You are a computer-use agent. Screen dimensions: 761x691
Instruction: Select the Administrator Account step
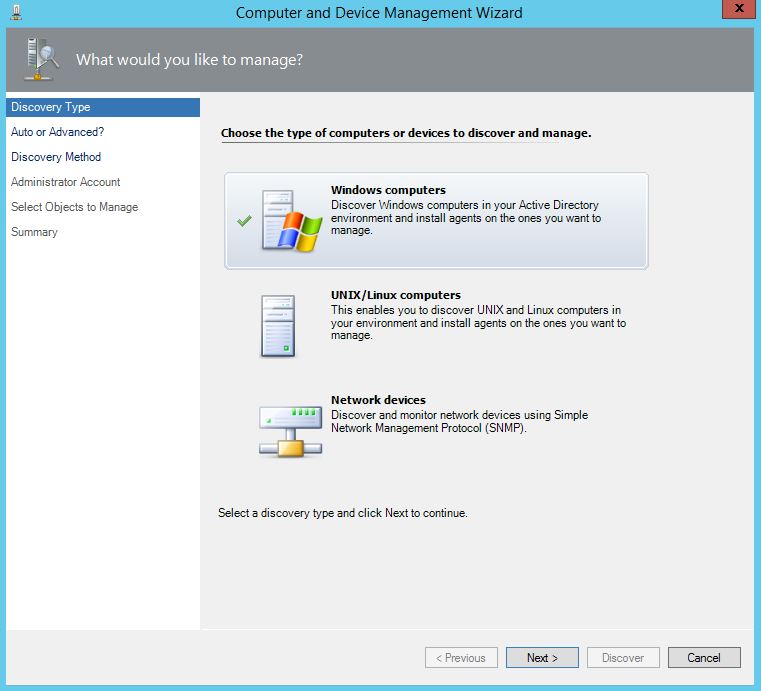click(65, 182)
